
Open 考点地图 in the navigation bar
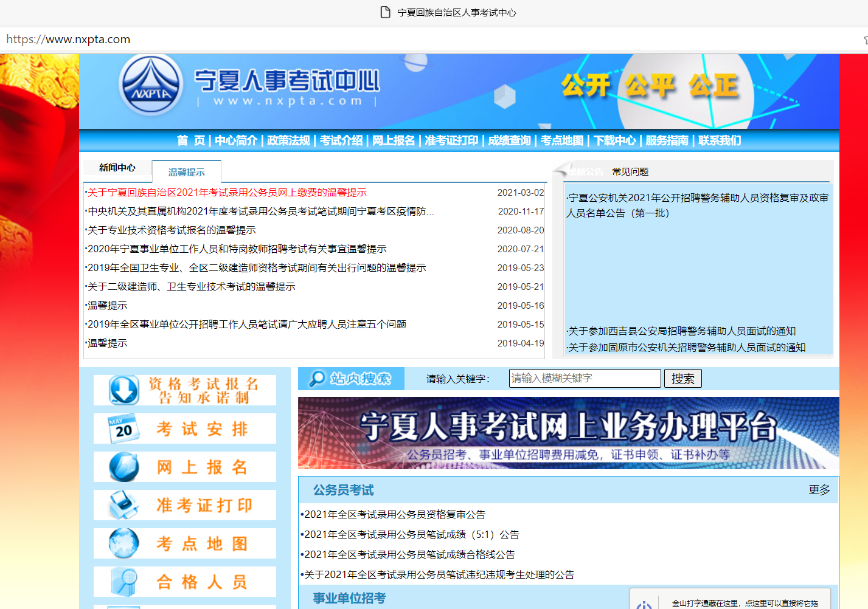coord(562,140)
